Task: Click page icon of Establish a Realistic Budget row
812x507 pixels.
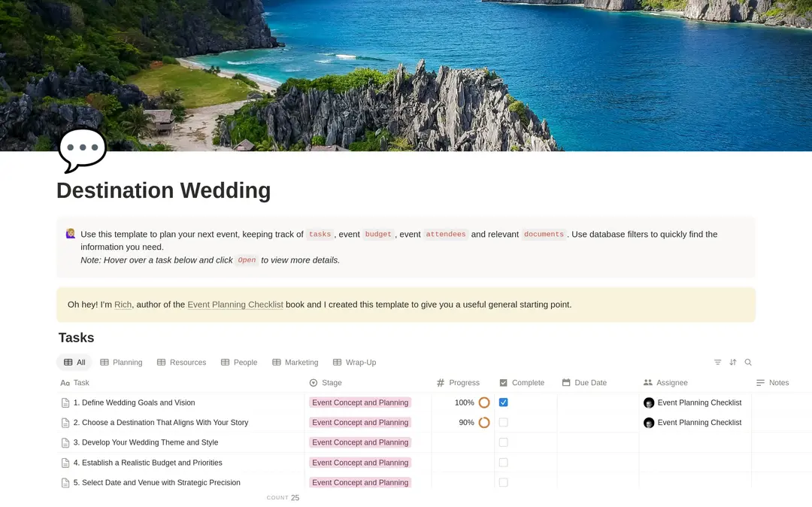Action: [65, 463]
